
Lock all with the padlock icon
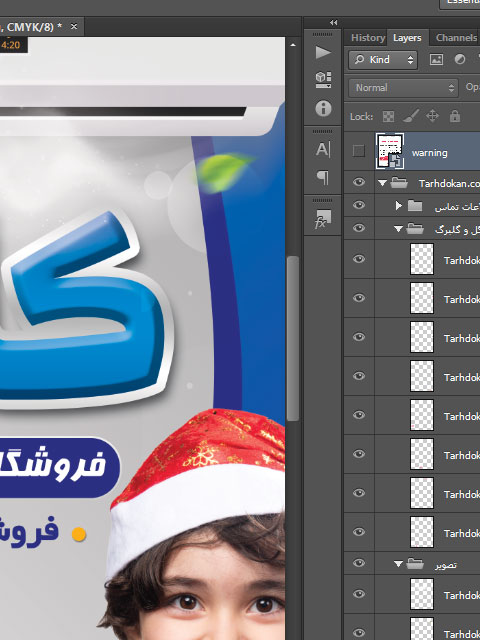[x=454, y=116]
